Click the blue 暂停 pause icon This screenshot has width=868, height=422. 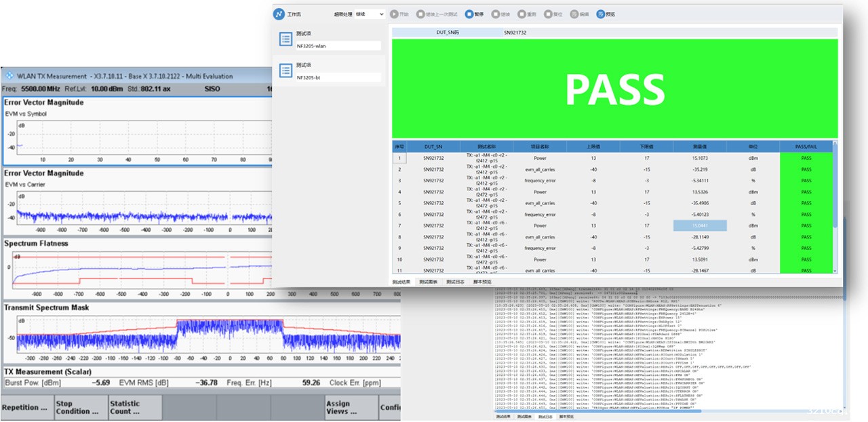(x=469, y=14)
